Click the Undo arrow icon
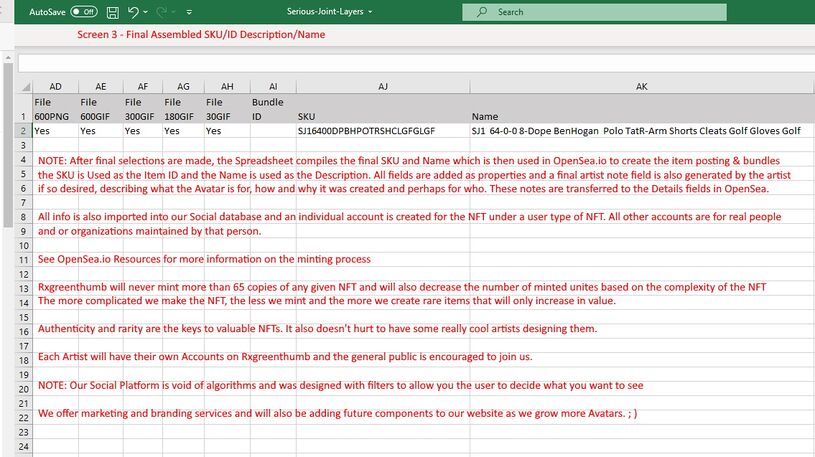This screenshot has height=457, width=815. 133,11
